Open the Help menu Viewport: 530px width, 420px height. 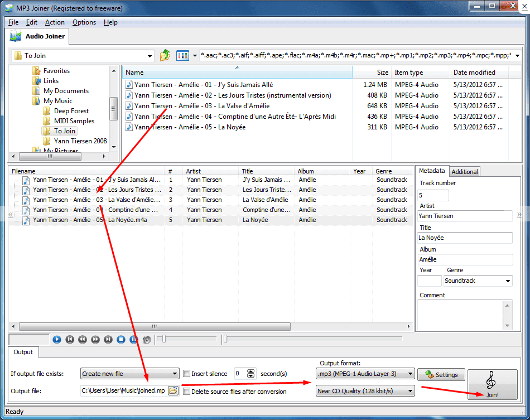click(x=110, y=22)
